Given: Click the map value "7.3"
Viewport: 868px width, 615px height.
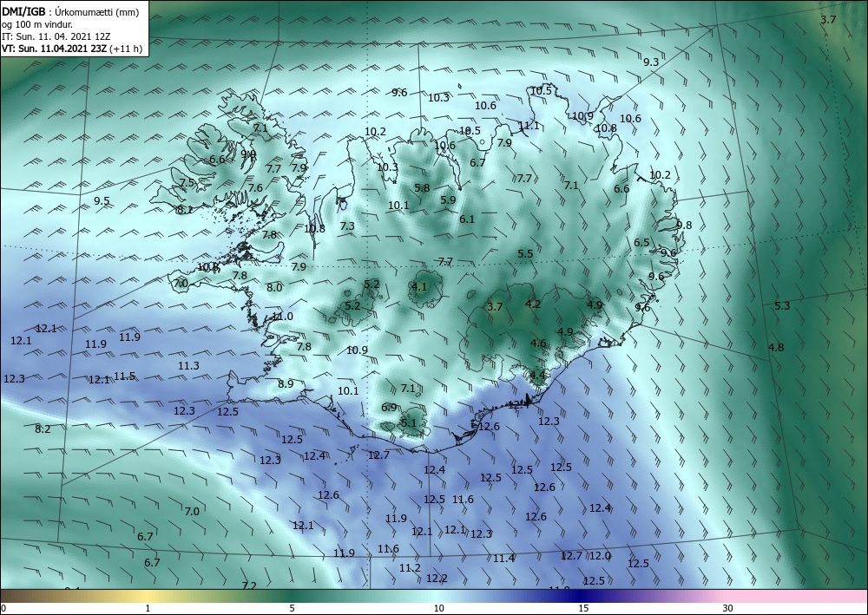Looking at the screenshot, I should [347, 226].
